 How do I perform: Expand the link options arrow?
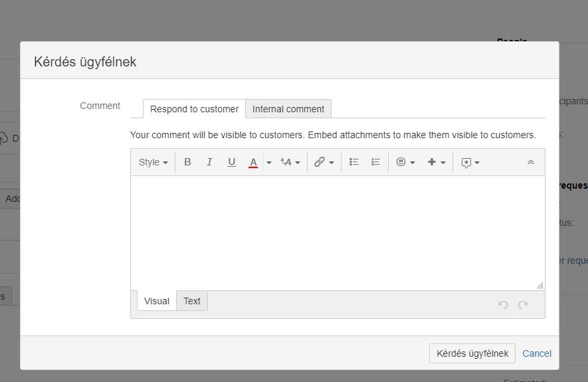332,162
